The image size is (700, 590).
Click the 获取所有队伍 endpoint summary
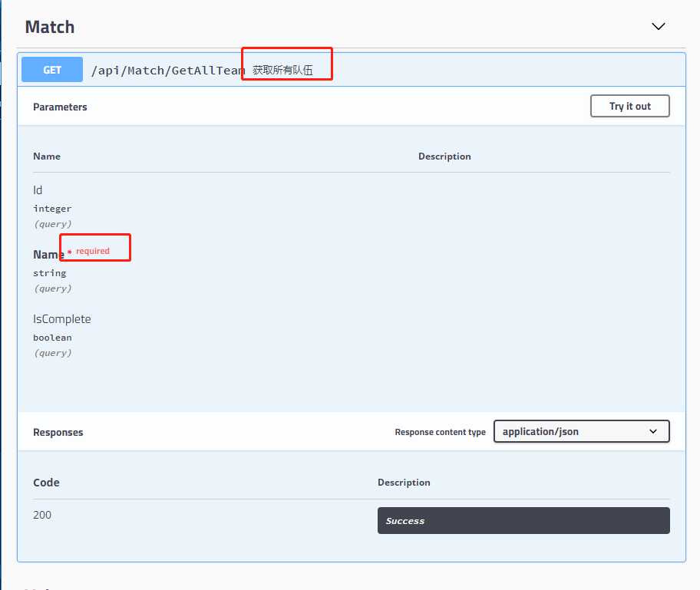282,70
